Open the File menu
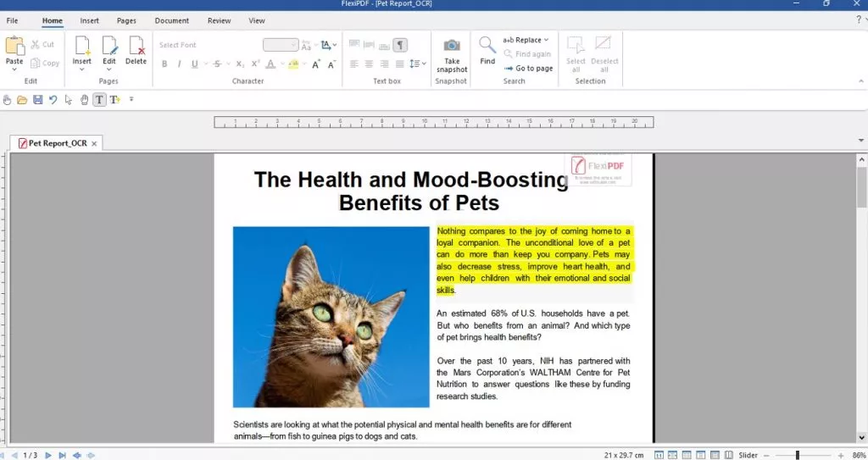Image resolution: width=868 pixels, height=460 pixels. pyautogui.click(x=12, y=20)
